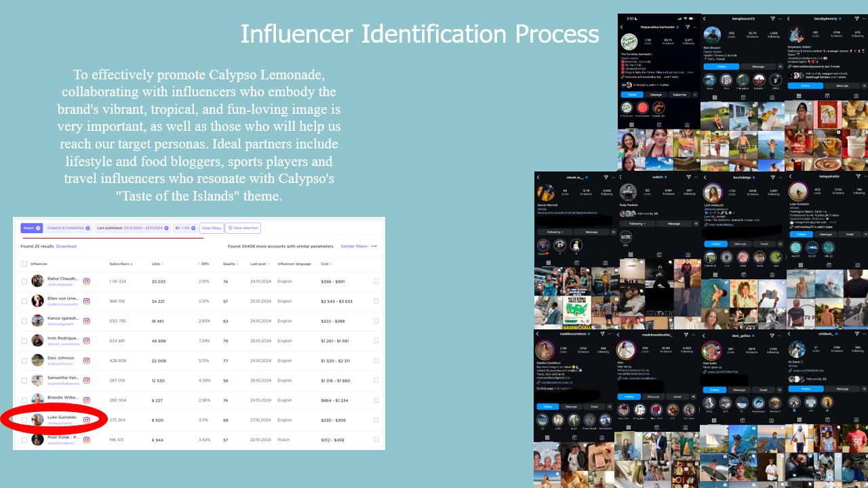
Task: Subscribe to theparadise.bartender
Action: click(679, 95)
